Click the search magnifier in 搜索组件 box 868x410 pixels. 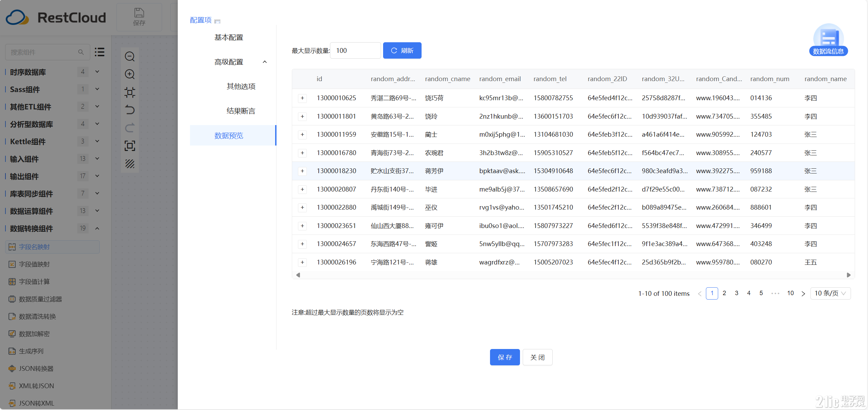[x=81, y=52]
